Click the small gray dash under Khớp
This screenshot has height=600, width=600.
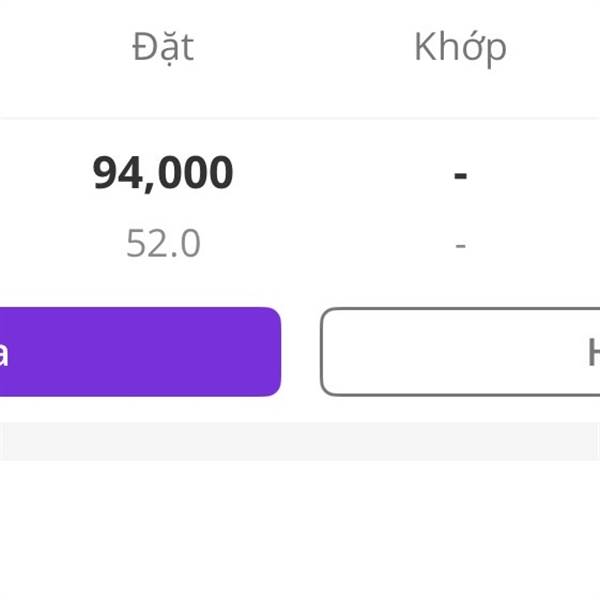(x=460, y=244)
